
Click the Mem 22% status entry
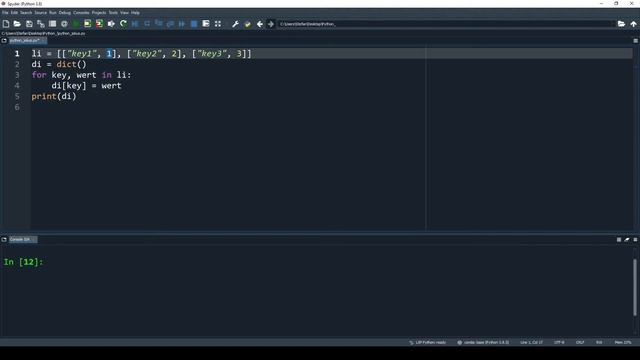(x=623, y=342)
